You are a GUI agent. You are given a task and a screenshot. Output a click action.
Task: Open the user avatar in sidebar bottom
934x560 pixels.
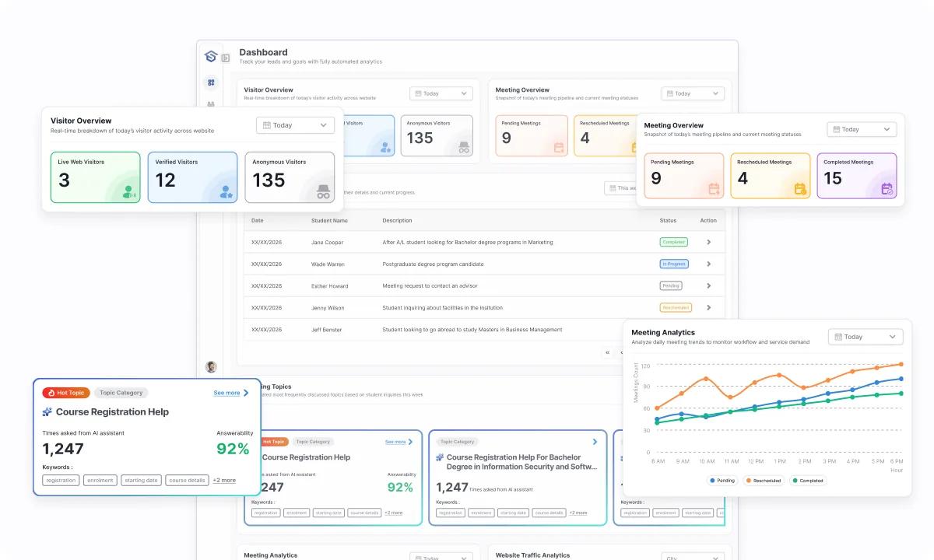[211, 366]
